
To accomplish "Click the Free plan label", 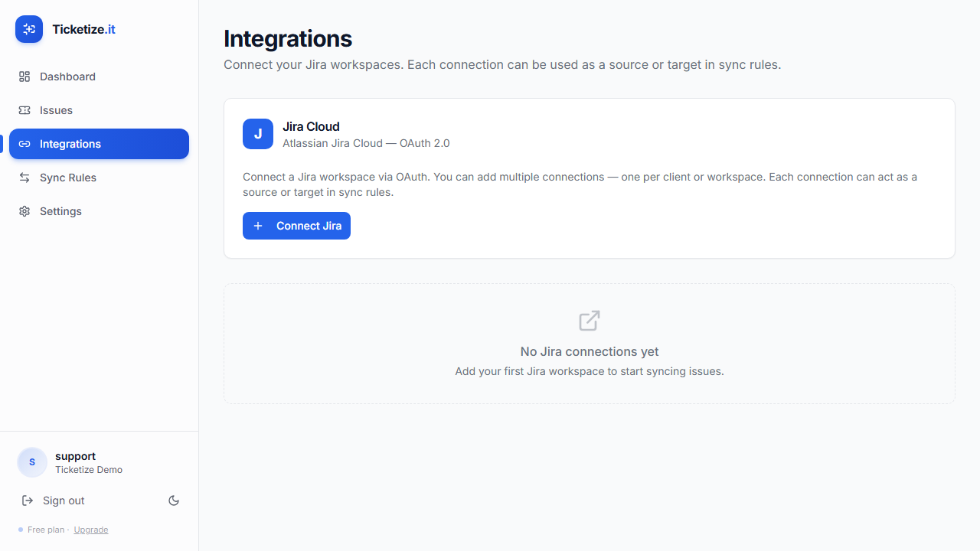I will click(46, 530).
